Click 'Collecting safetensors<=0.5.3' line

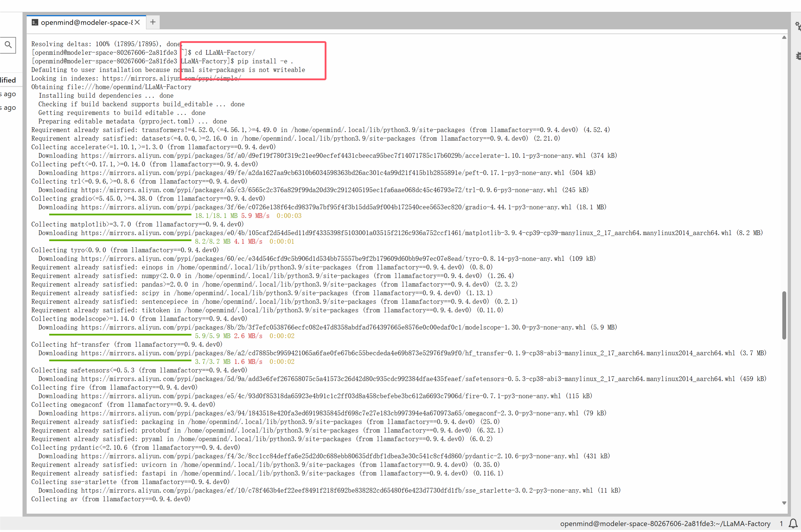tap(139, 370)
